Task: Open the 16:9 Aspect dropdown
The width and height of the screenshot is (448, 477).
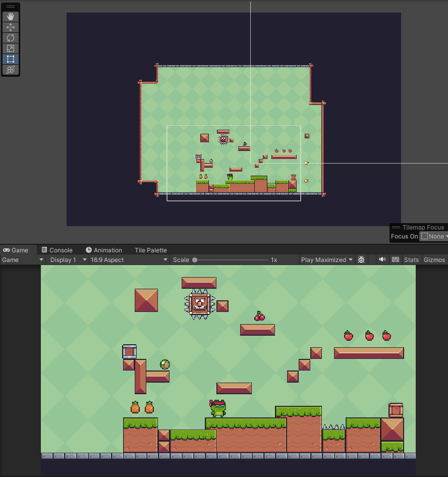Action: pos(129,260)
